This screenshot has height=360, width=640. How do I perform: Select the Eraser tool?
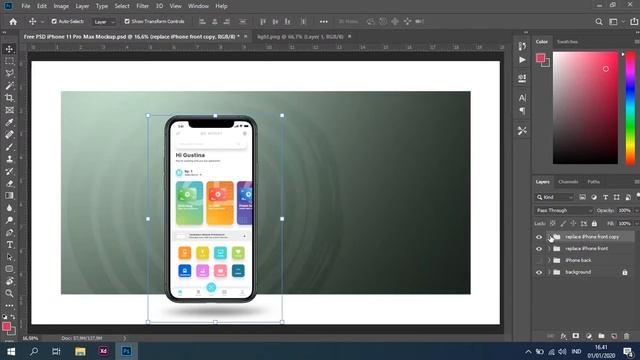pos(9,184)
